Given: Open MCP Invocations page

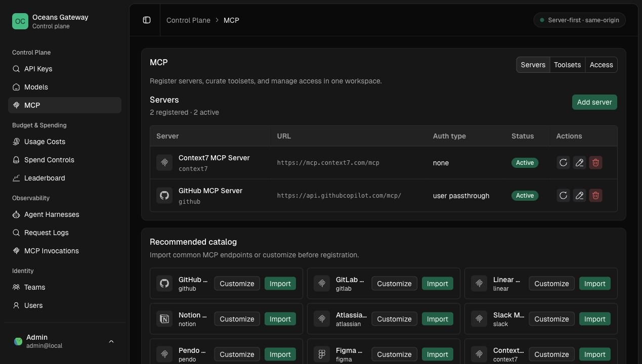Looking at the screenshot, I should [x=65, y=251].
